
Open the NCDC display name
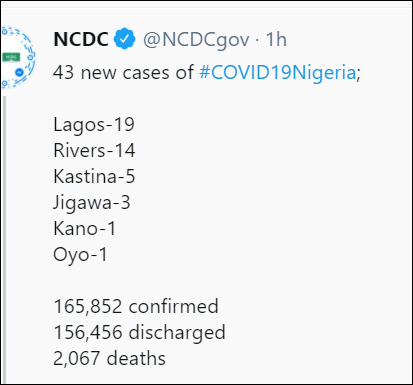pyautogui.click(x=81, y=39)
